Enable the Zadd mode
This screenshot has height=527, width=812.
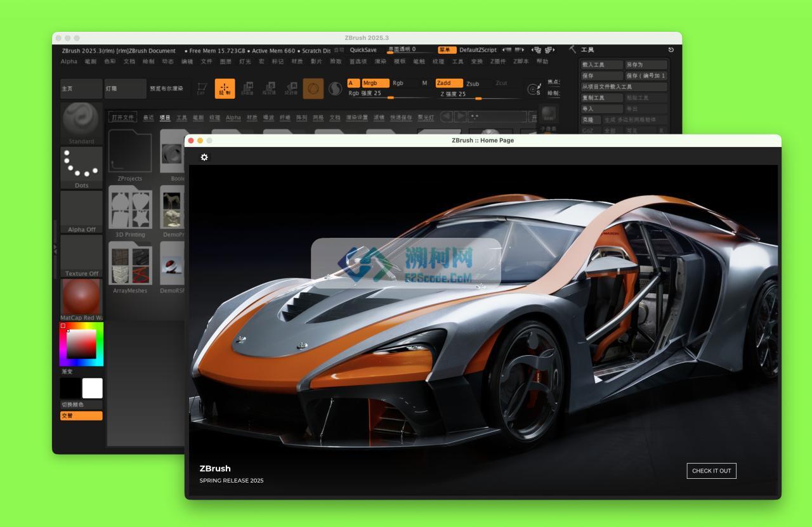click(449, 83)
